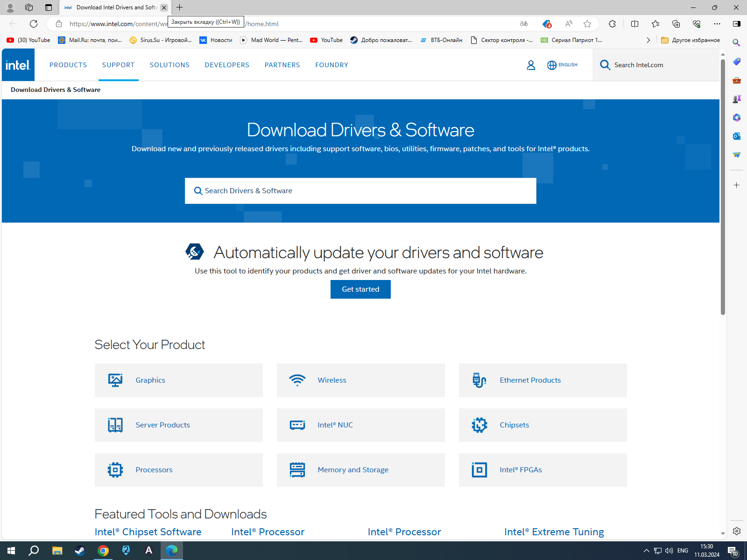Screen dimensions: 747x560
Task: Open sidebar search magnifier icon
Action: pyautogui.click(x=737, y=43)
